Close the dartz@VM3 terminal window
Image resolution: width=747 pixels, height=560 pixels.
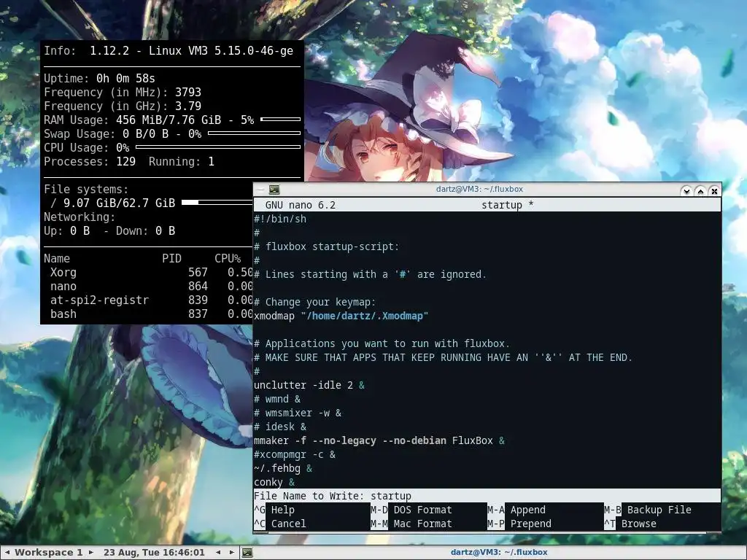click(714, 191)
